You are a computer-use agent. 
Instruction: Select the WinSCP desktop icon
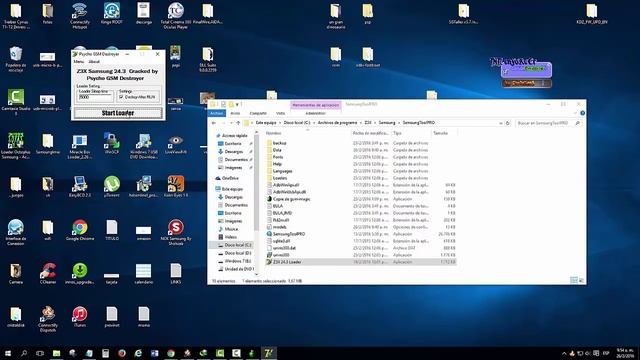pyautogui.click(x=111, y=144)
